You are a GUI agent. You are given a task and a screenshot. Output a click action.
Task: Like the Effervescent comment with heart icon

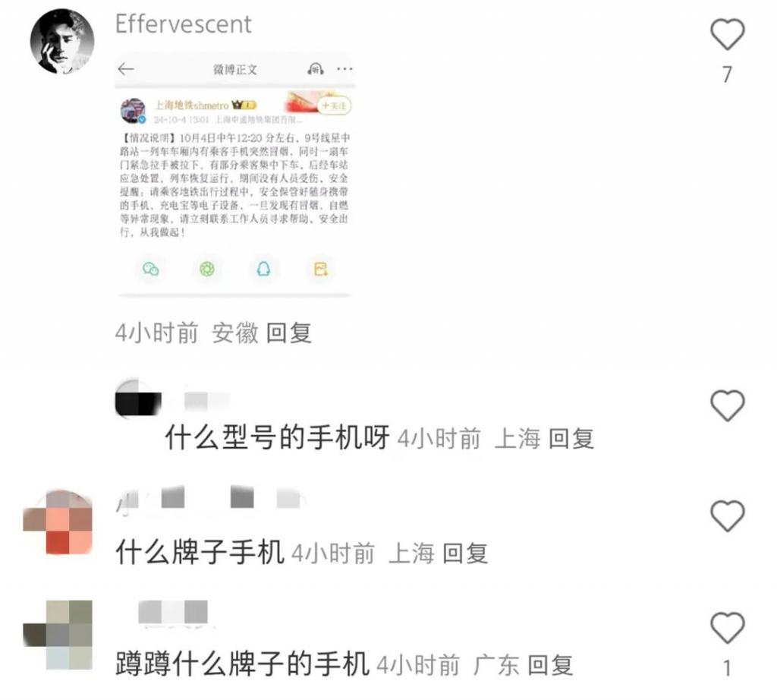point(727,34)
